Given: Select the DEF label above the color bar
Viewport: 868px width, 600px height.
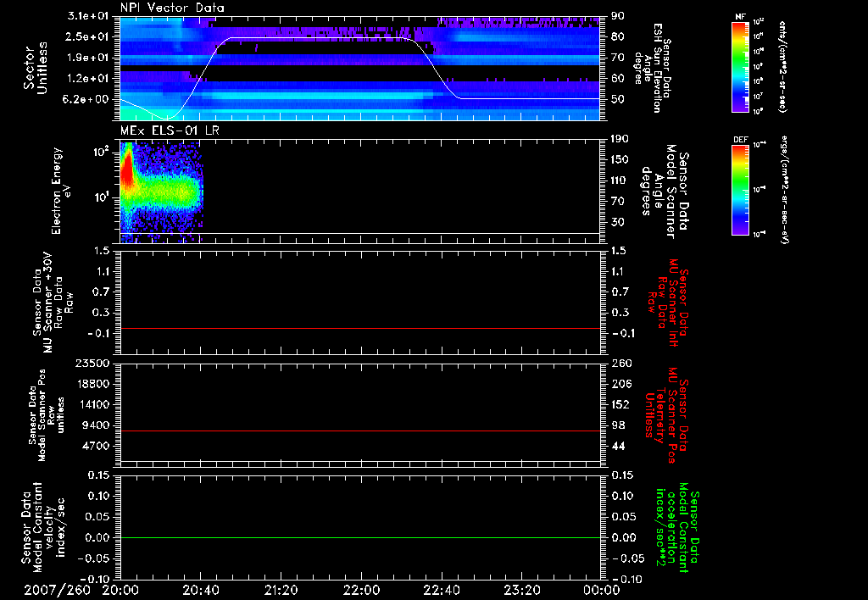Looking at the screenshot, I should 740,140.
